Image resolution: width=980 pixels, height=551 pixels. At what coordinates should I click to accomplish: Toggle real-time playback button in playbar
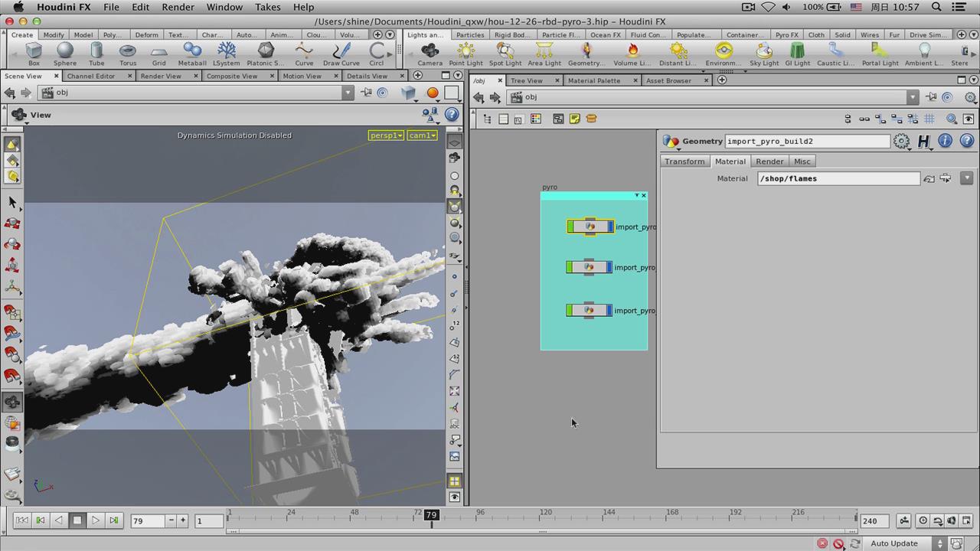pos(923,520)
